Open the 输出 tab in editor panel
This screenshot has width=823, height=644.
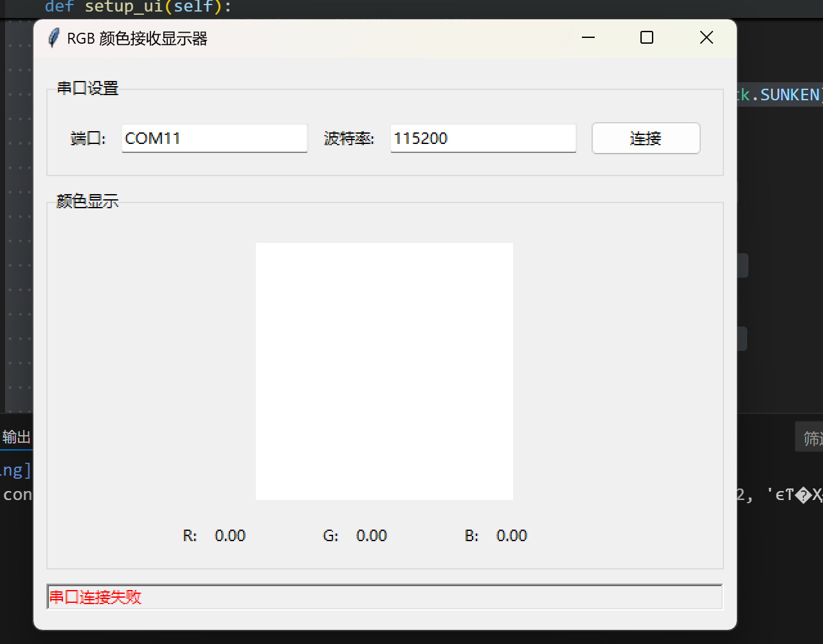tap(16, 437)
